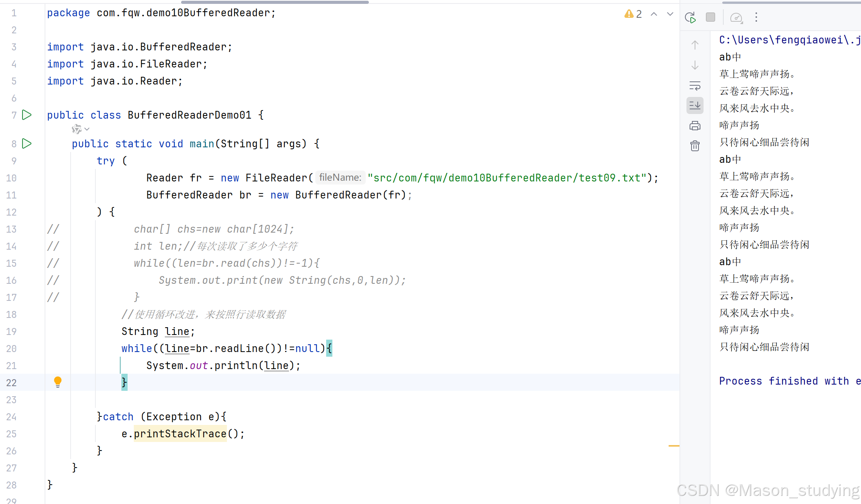Image resolution: width=861 pixels, height=504 pixels.
Task: Run main method from gutter arrow
Action: [x=27, y=143]
